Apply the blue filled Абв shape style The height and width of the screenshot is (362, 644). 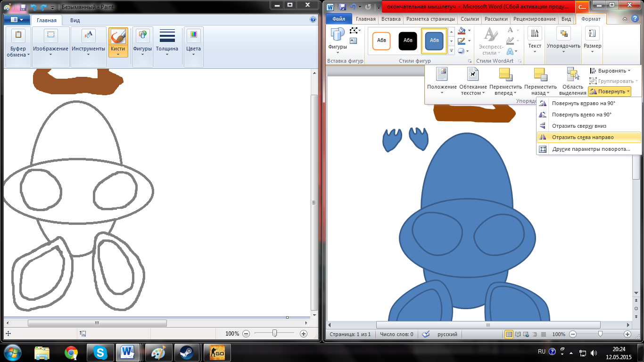tap(434, 41)
